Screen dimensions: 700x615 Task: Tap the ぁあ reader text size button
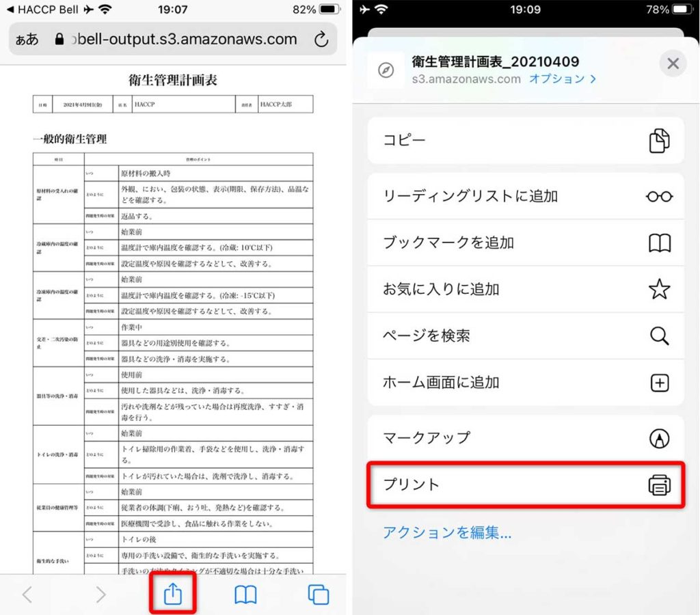(x=27, y=40)
